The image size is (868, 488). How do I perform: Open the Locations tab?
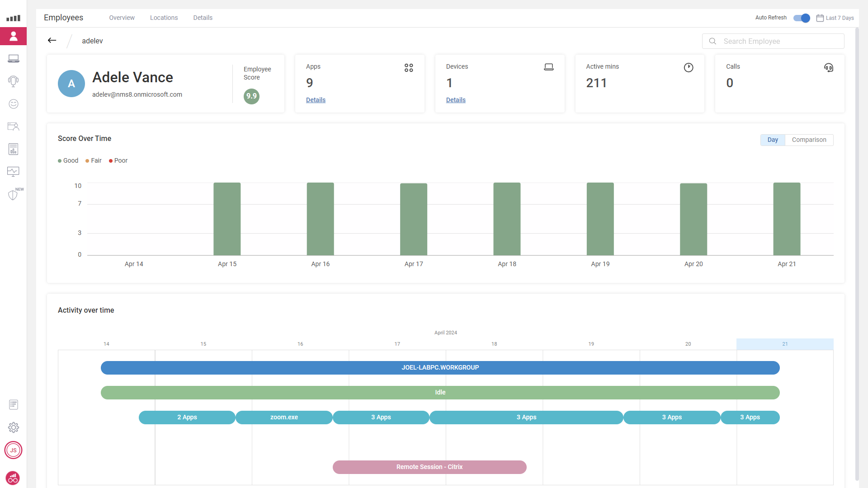point(164,18)
